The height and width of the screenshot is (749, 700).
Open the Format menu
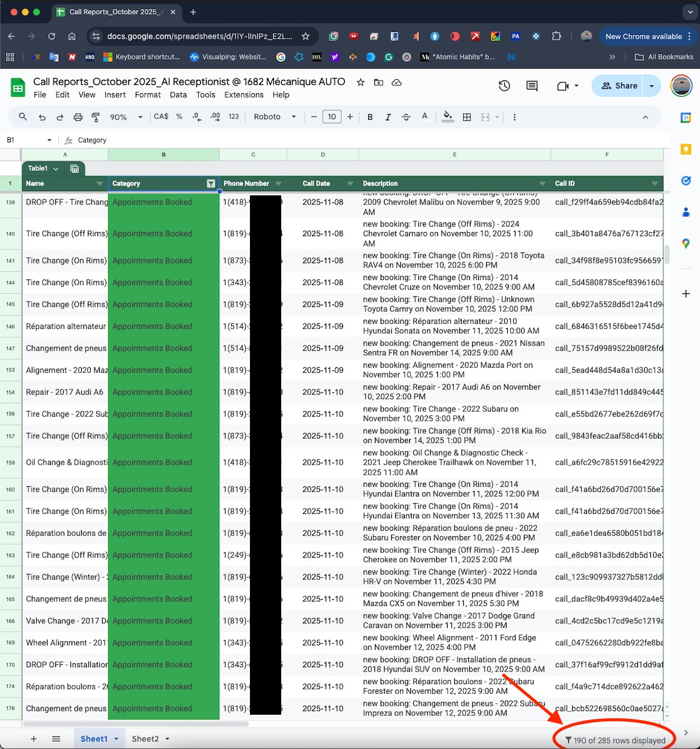tap(148, 95)
